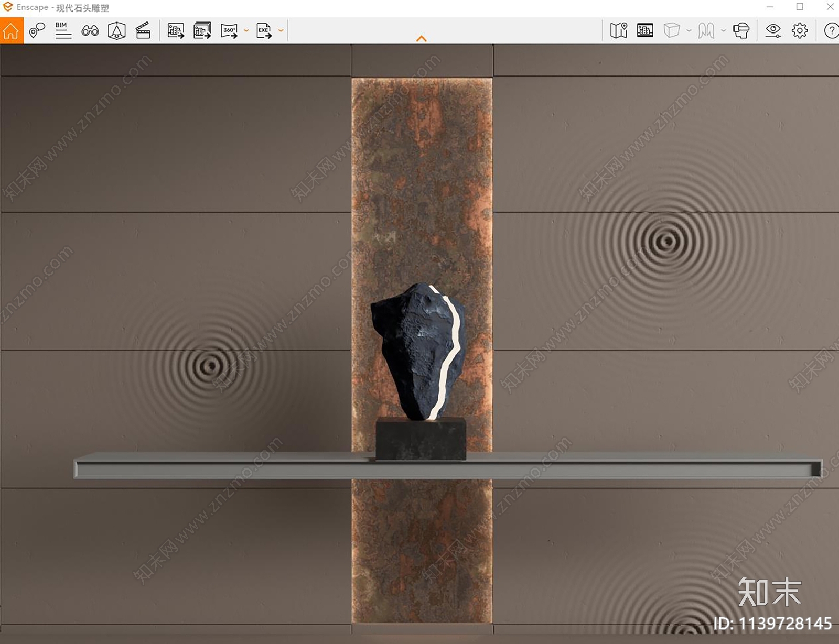
Task: Minimize the Enscape window
Action: [770, 7]
